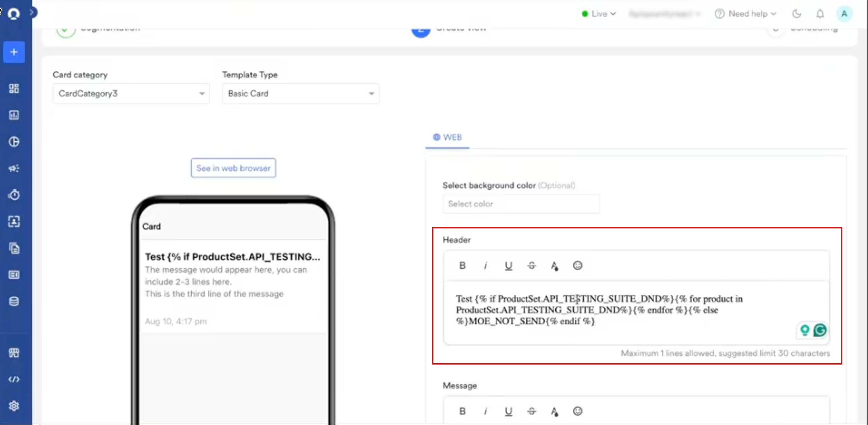
Task: Toggle underline in Header editor toolbar
Action: pos(508,266)
